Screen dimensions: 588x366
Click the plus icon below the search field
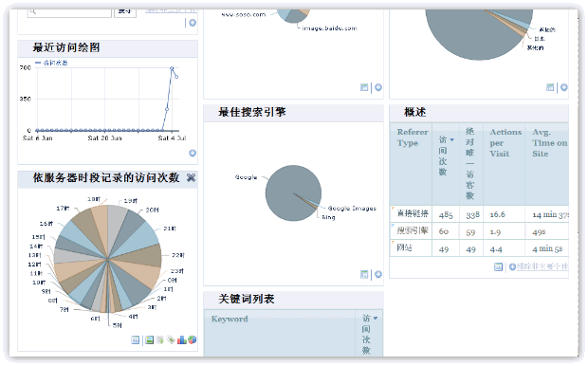coord(193,23)
